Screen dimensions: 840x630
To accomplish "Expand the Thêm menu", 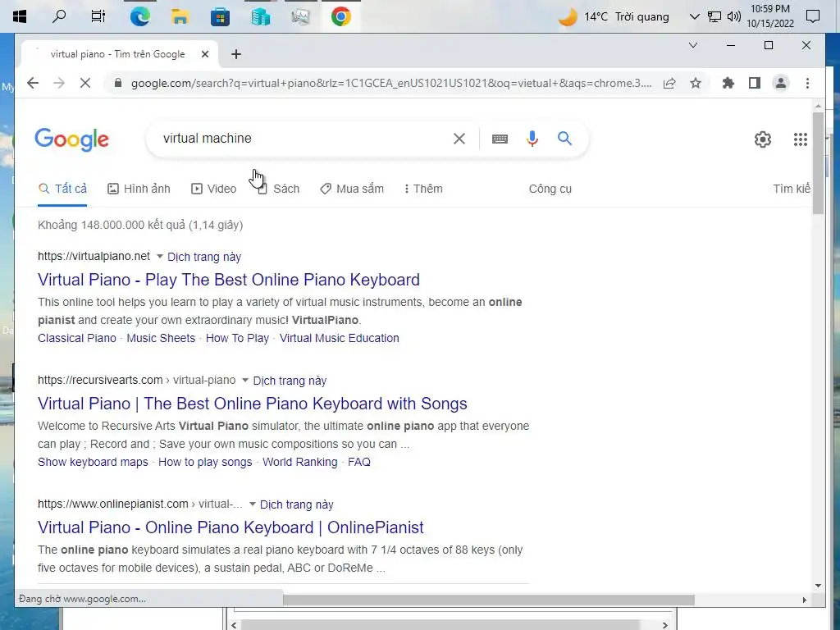I will [423, 189].
